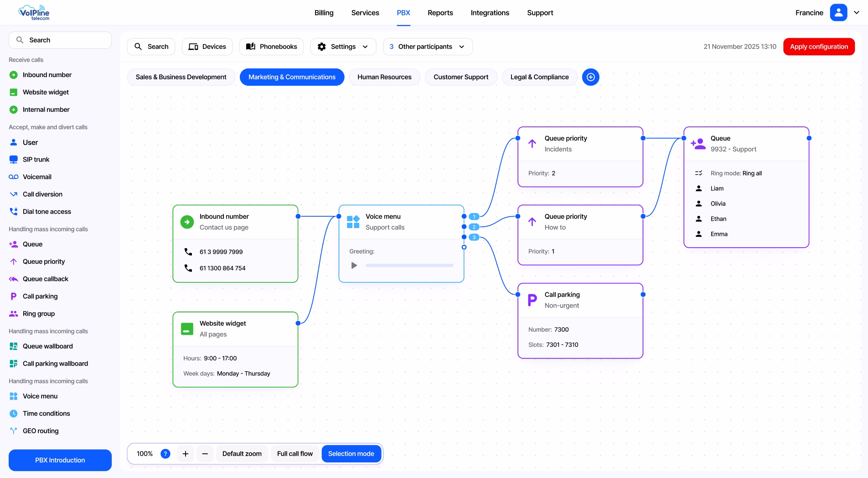The image size is (868, 478).
Task: Click the Francine user avatar icon
Action: pos(838,13)
